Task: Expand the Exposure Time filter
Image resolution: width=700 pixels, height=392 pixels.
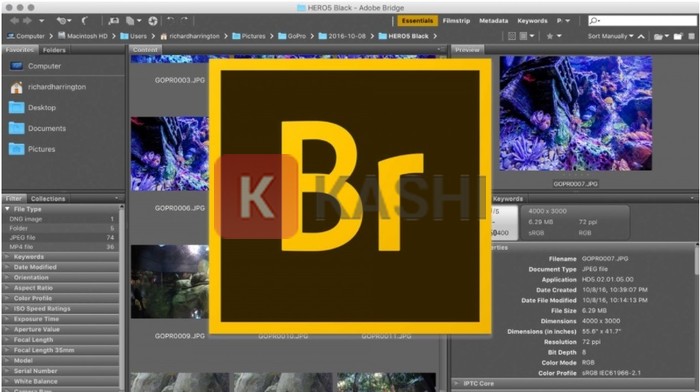Action: pos(61,319)
